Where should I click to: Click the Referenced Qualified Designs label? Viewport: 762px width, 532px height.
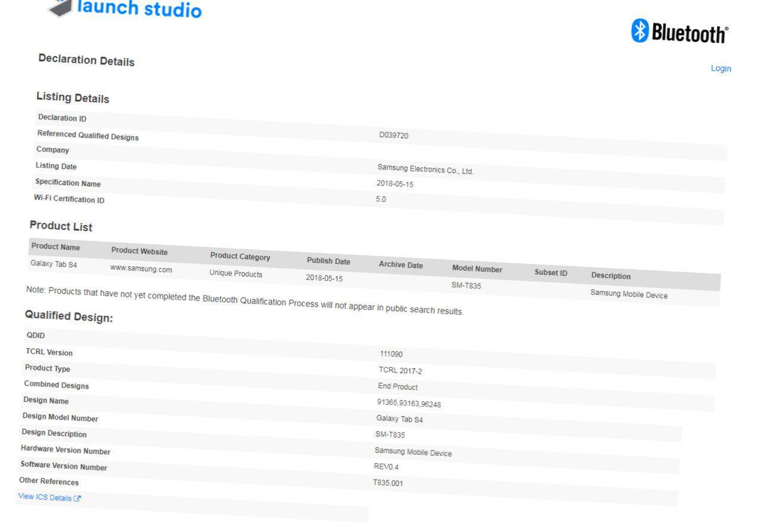pyautogui.click(x=88, y=136)
